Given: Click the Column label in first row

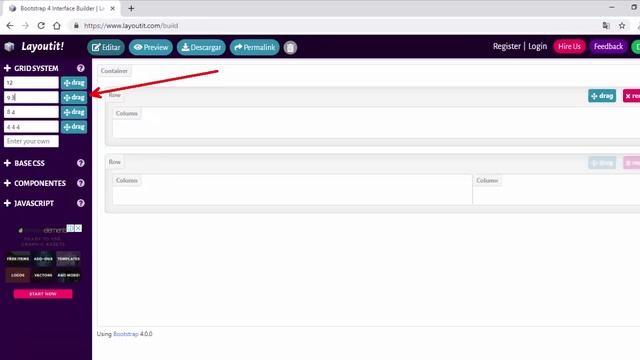Looking at the screenshot, I should (x=127, y=113).
